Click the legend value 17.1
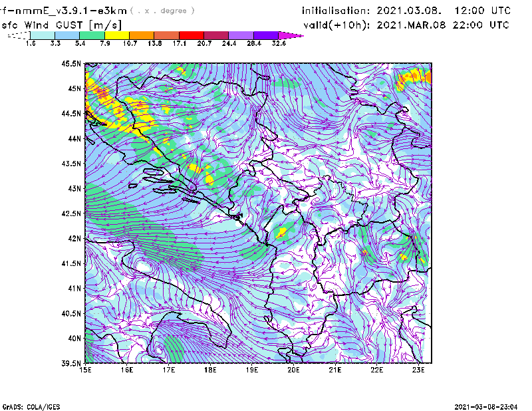Image resolution: width=532 pixels, height=411 pixels. (180, 43)
